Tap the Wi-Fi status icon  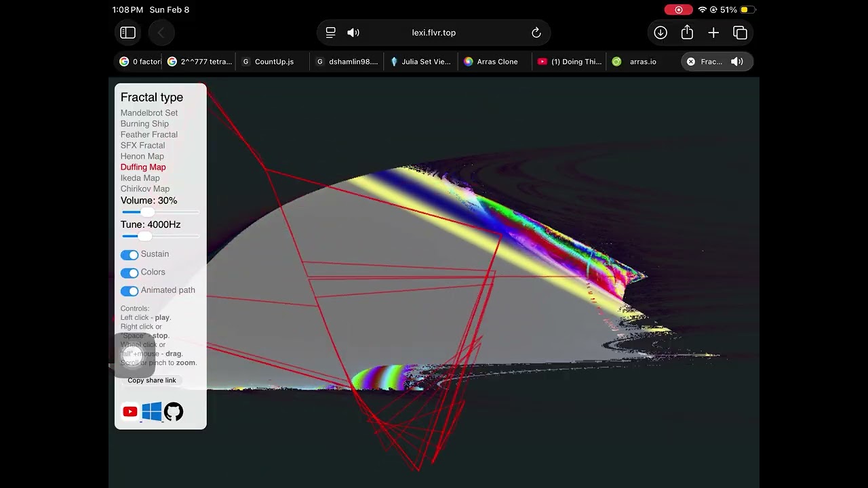pos(703,10)
